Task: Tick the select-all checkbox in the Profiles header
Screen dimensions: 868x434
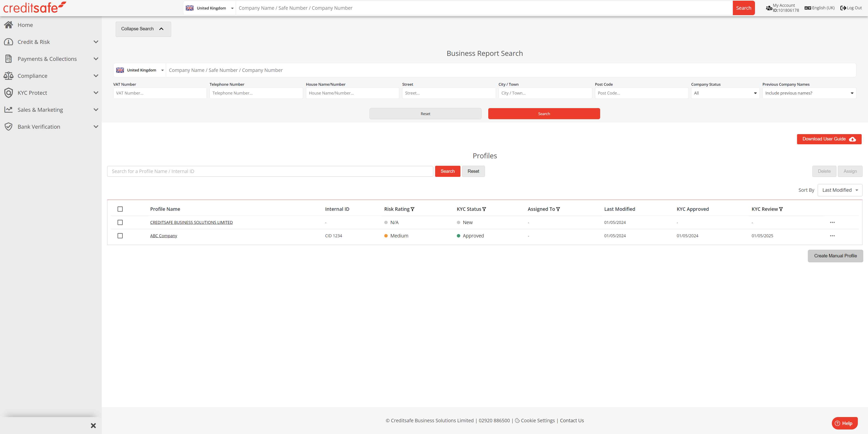Action: pos(120,209)
